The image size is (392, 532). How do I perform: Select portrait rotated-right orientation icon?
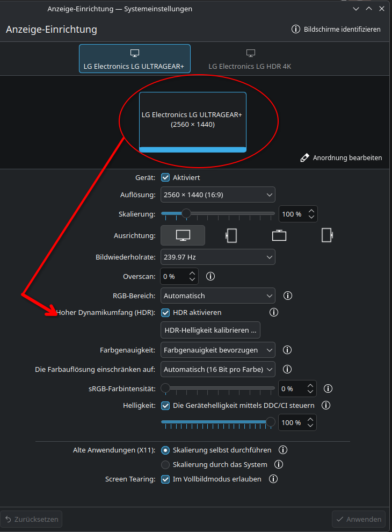[x=327, y=235]
